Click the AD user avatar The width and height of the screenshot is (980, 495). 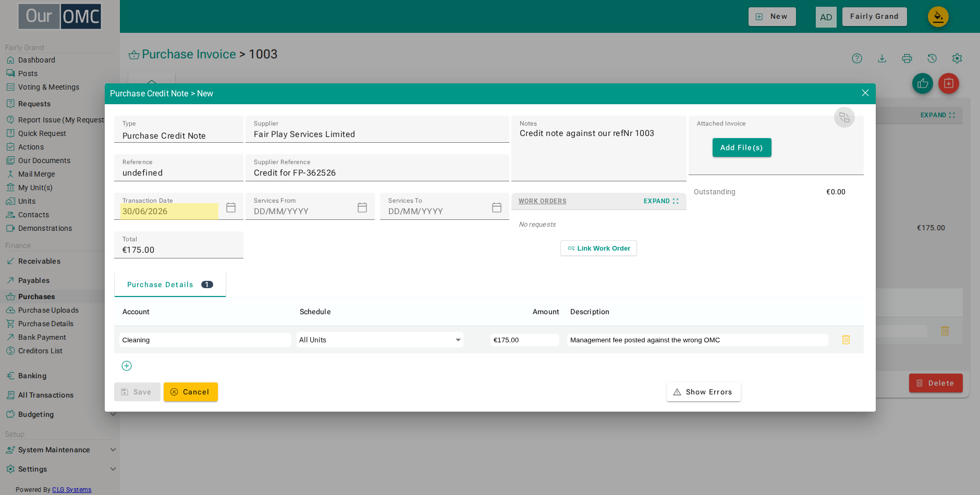(x=826, y=17)
